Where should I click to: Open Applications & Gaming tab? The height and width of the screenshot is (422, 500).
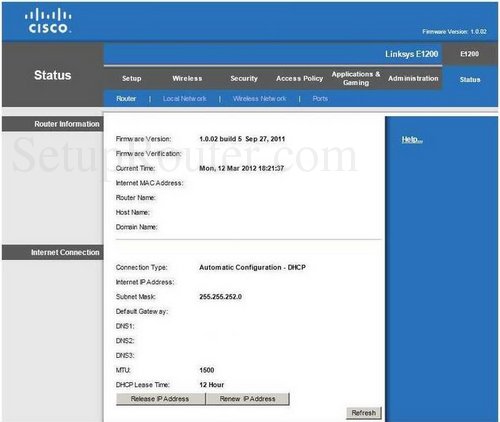356,78
